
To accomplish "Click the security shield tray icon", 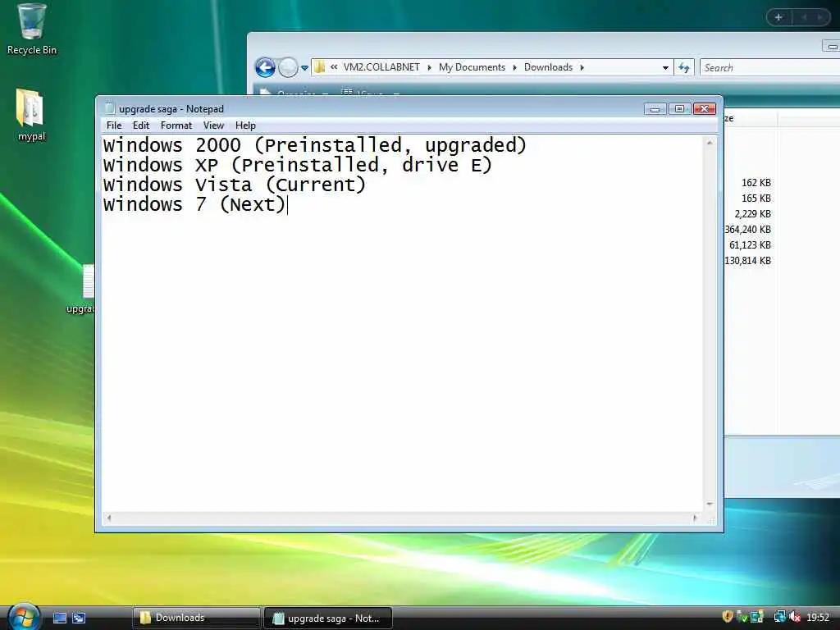I will [x=728, y=617].
